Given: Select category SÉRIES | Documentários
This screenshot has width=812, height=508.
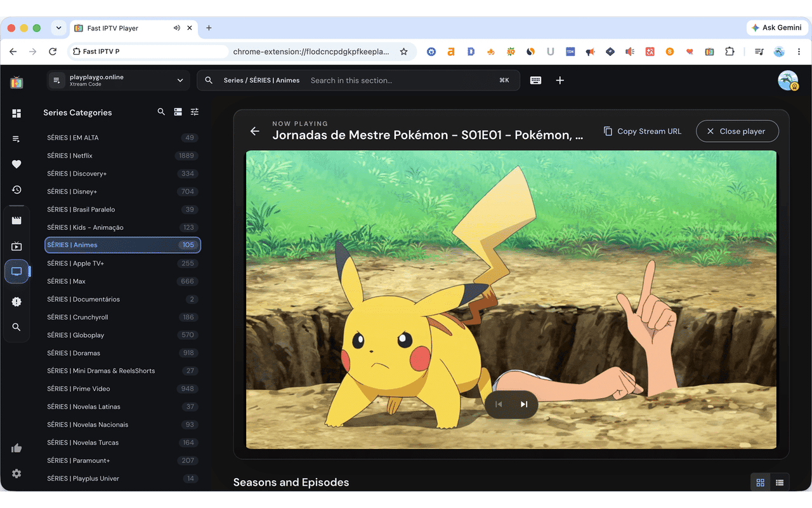Looking at the screenshot, I should pos(122,299).
